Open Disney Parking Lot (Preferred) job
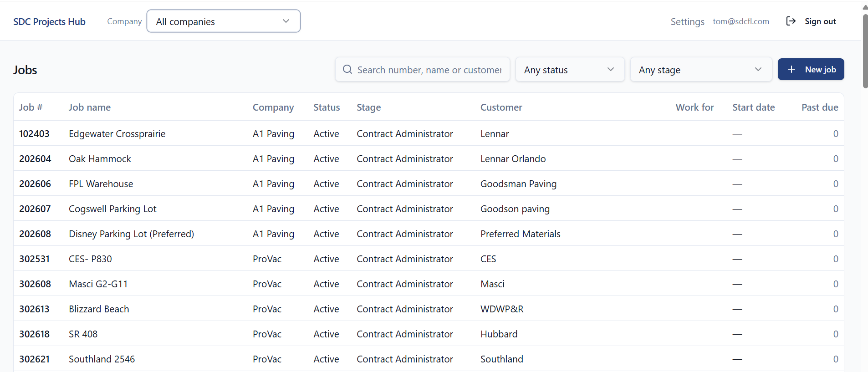This screenshot has width=868, height=372. point(131,234)
